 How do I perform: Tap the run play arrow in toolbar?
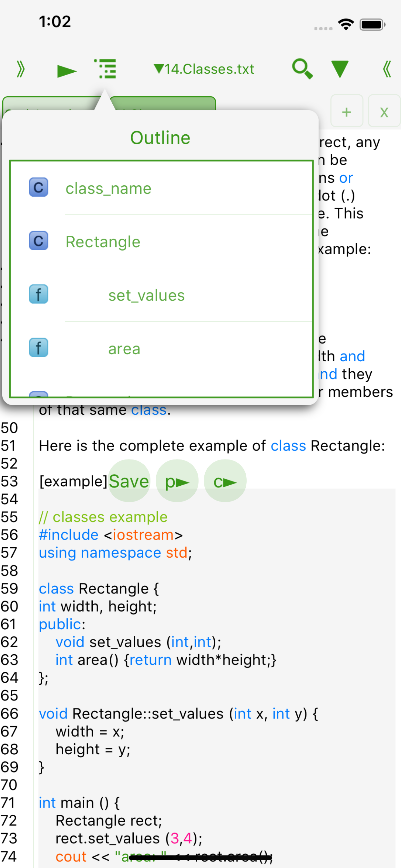[67, 71]
